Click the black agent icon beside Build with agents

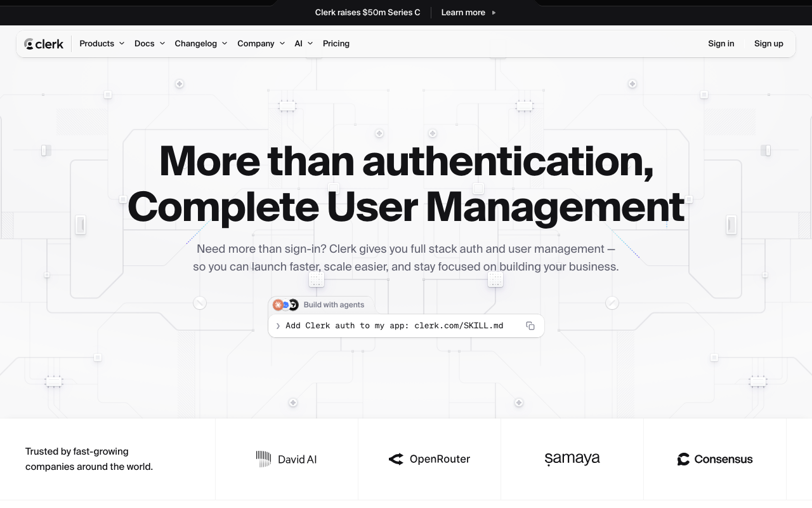click(293, 305)
